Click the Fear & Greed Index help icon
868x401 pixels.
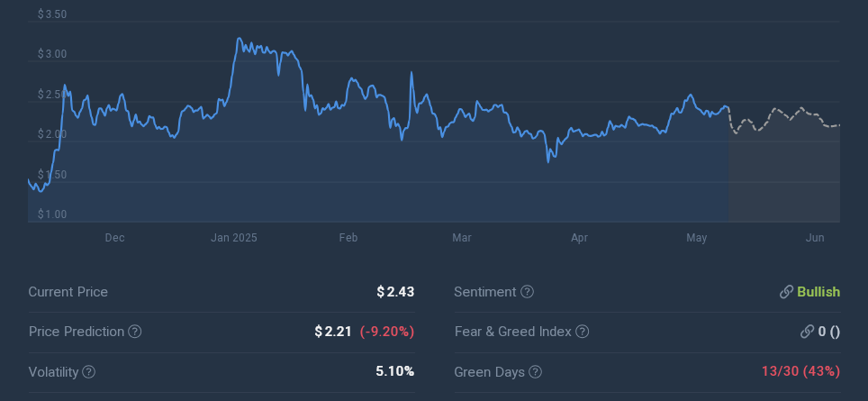[583, 332]
